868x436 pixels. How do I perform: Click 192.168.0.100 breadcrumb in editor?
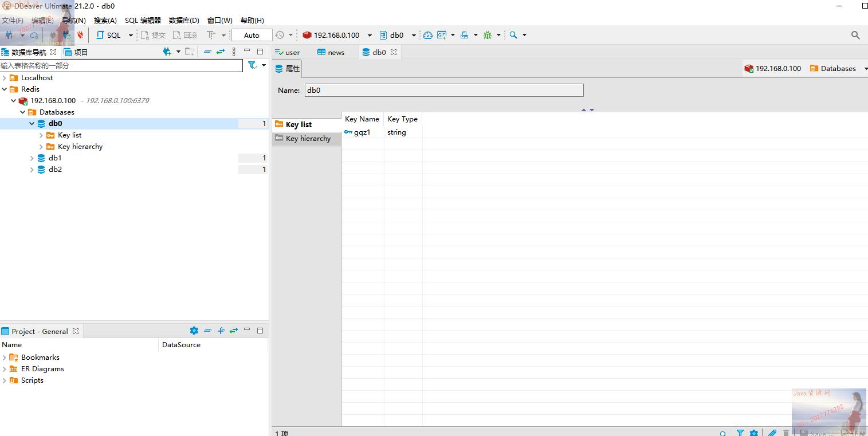(773, 68)
